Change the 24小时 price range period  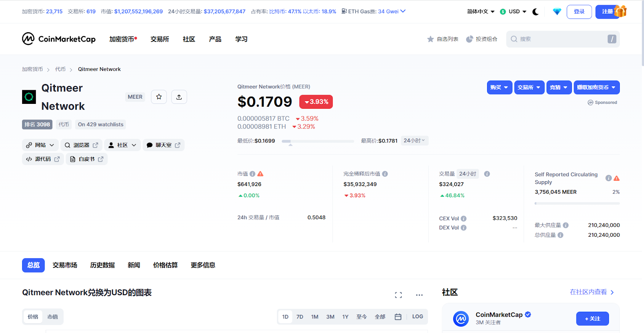click(x=415, y=141)
